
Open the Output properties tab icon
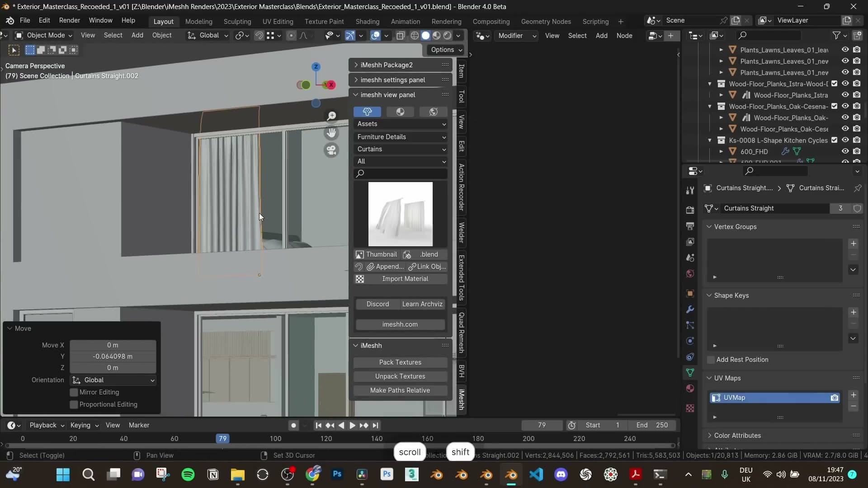click(x=690, y=226)
